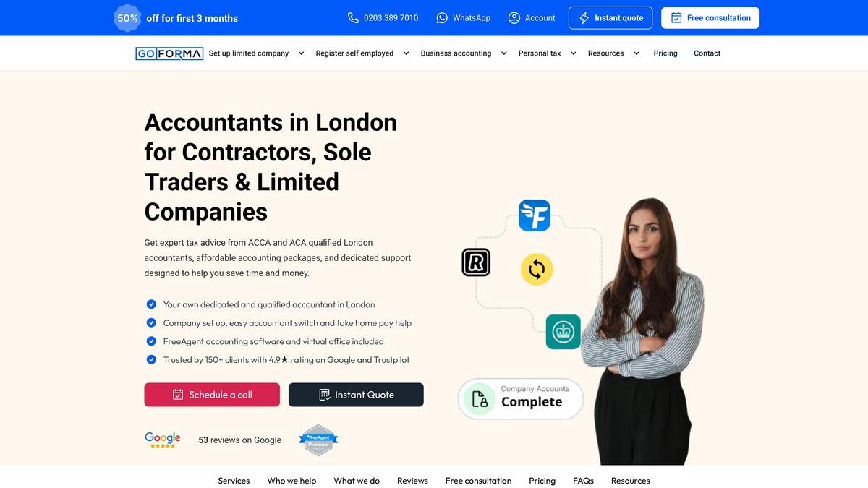868x488 pixels.
Task: Click the phone icon beside 0203 389 7010
Action: [353, 18]
